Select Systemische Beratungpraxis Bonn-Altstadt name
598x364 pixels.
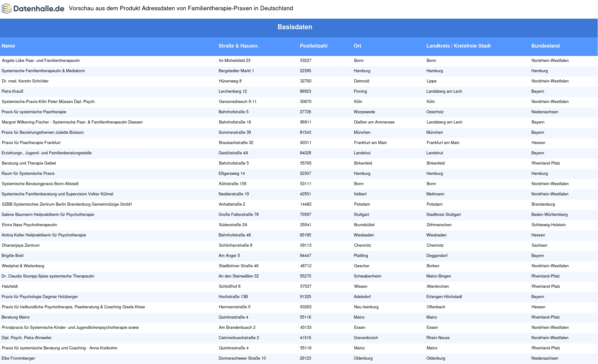40,184
